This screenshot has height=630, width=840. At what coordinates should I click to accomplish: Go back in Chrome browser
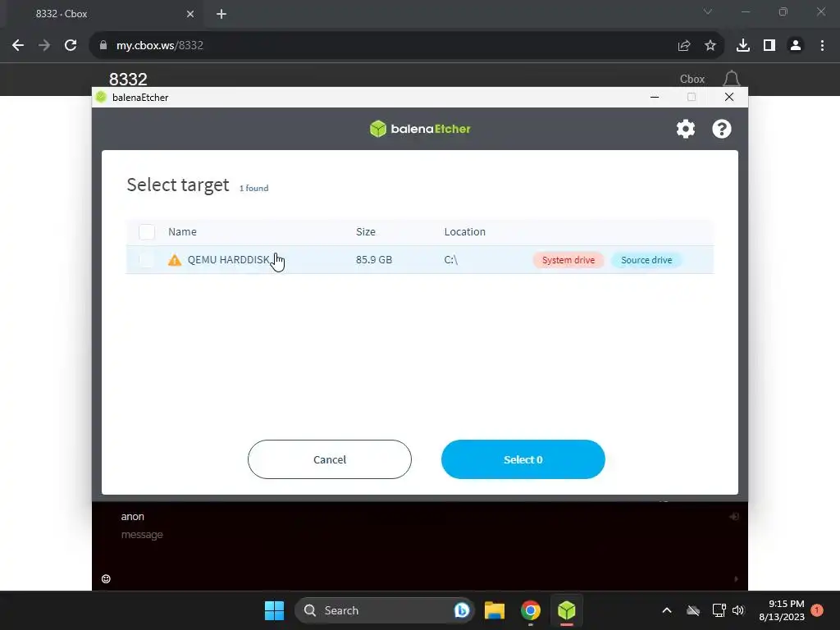[x=18, y=46]
